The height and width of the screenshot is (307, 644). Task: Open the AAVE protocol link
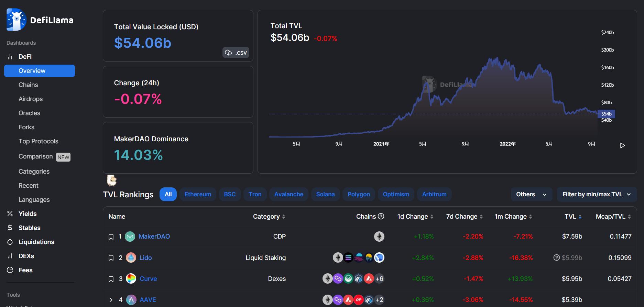tap(148, 300)
